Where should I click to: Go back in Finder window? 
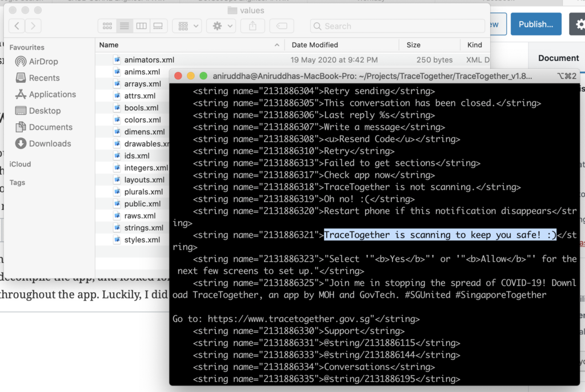click(x=17, y=26)
